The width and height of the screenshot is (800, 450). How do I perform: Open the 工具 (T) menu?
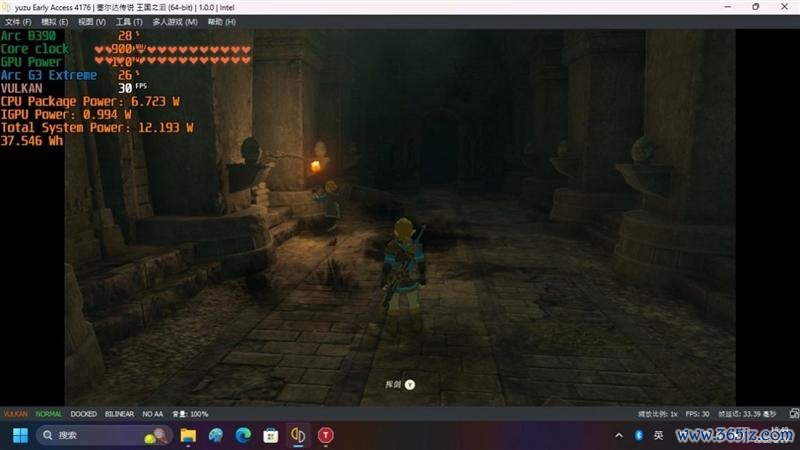[129, 22]
